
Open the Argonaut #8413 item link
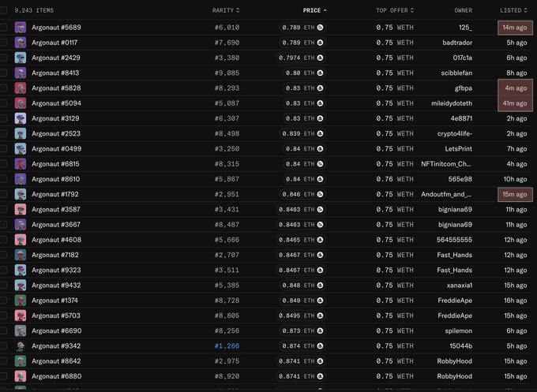(x=55, y=73)
